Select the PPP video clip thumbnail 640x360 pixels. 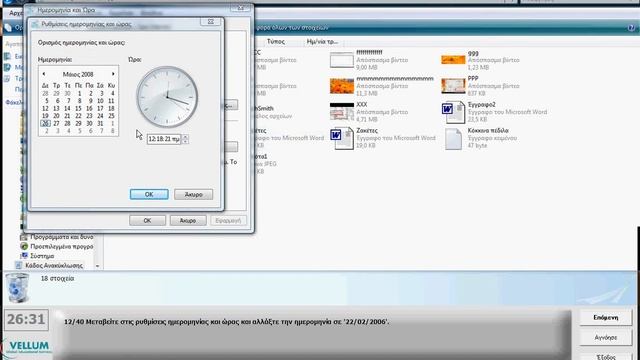[453, 86]
